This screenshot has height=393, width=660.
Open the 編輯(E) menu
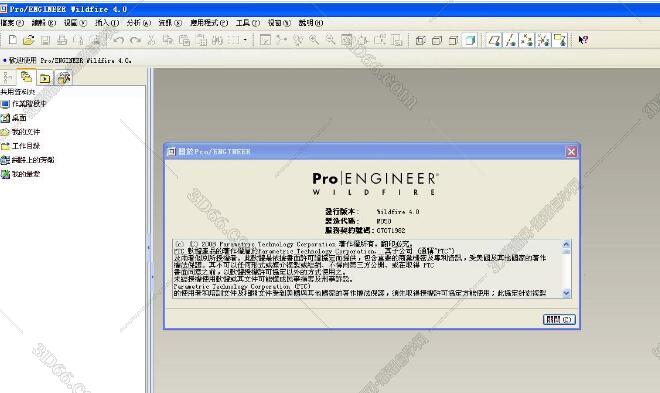(x=43, y=23)
